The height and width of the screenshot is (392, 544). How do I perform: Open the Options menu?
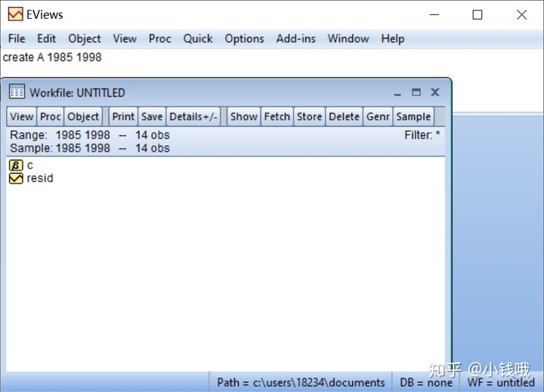[x=244, y=39]
